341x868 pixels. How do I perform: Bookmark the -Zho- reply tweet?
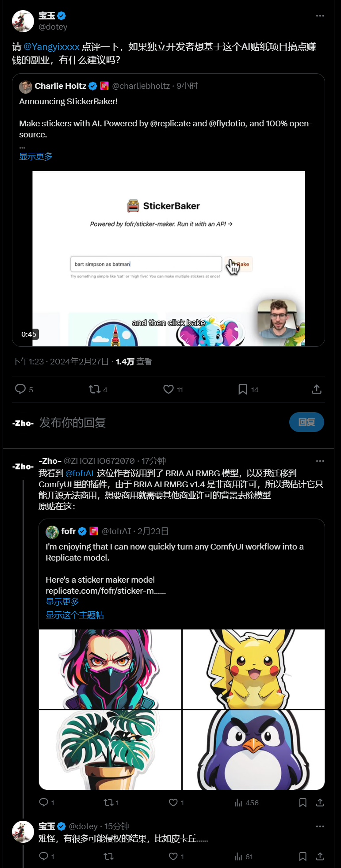pyautogui.click(x=303, y=803)
